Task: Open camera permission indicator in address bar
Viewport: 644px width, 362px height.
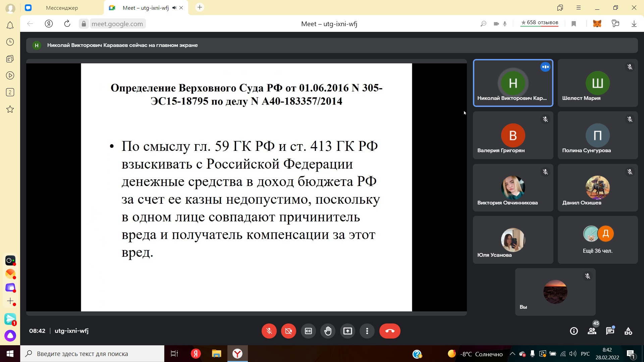Action: click(496, 24)
